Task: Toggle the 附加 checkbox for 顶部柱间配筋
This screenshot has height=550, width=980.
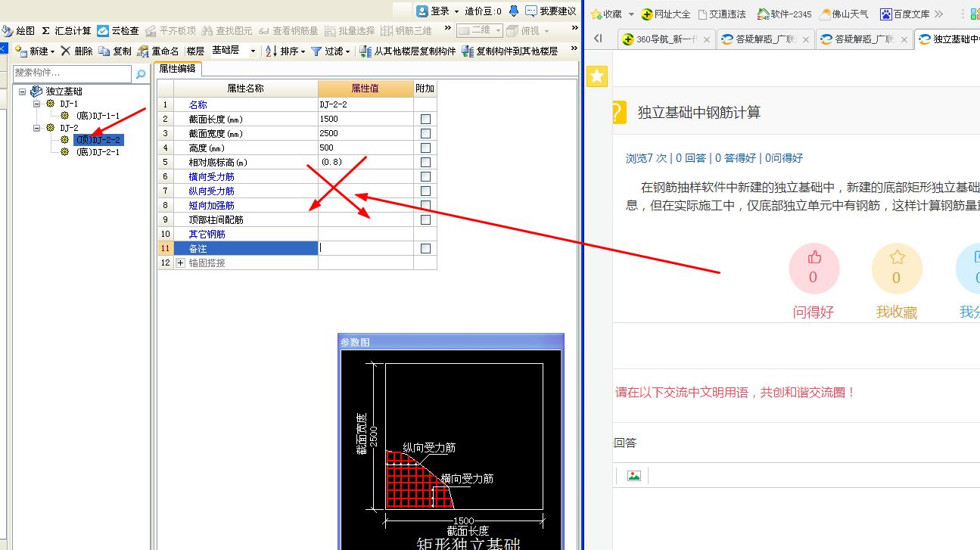Action: click(425, 219)
